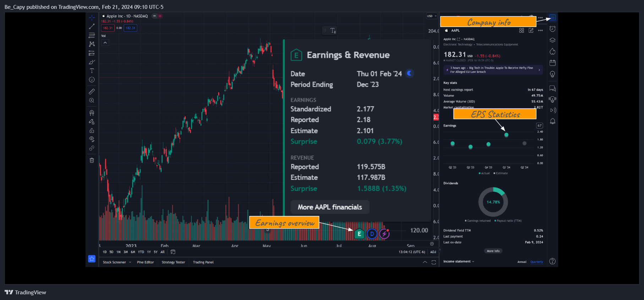Switch income statement to Quarterly
The image size is (644, 300).
537,262
